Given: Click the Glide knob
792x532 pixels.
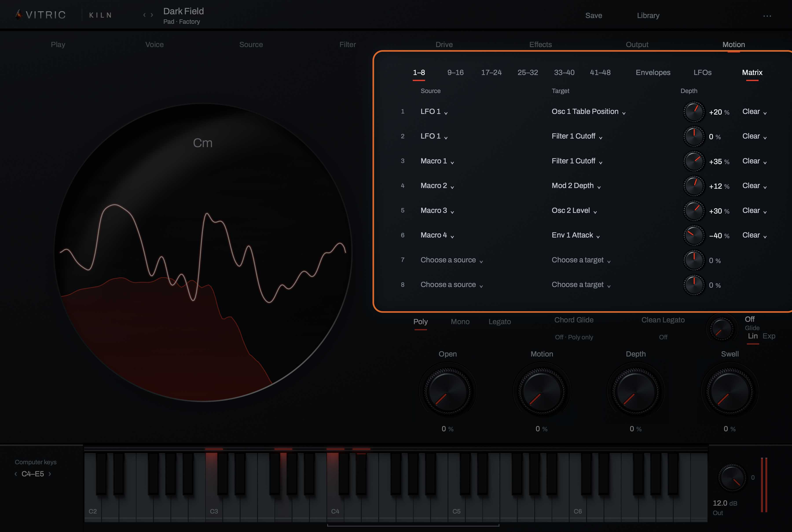Looking at the screenshot, I should [721, 328].
